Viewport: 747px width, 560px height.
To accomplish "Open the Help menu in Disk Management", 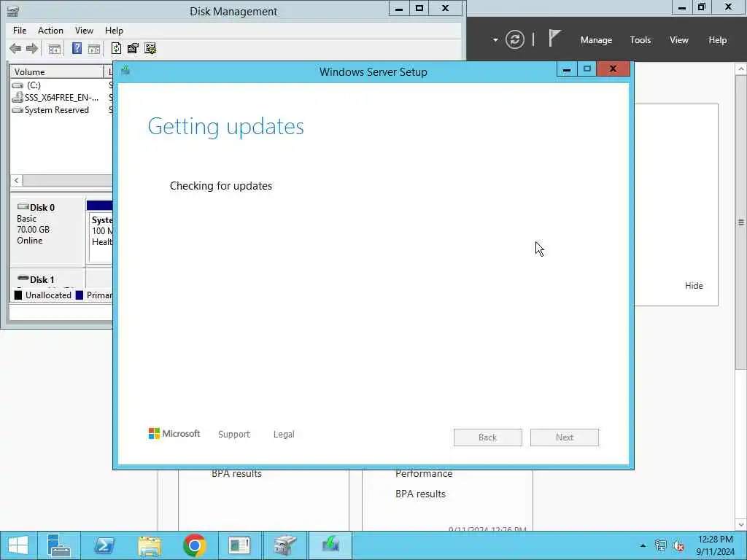I will (114, 31).
